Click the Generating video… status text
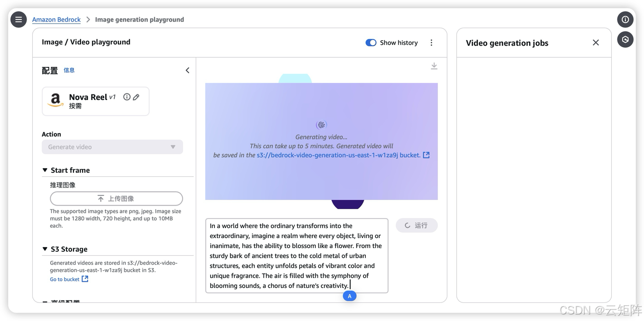The image size is (644, 321). tap(321, 137)
